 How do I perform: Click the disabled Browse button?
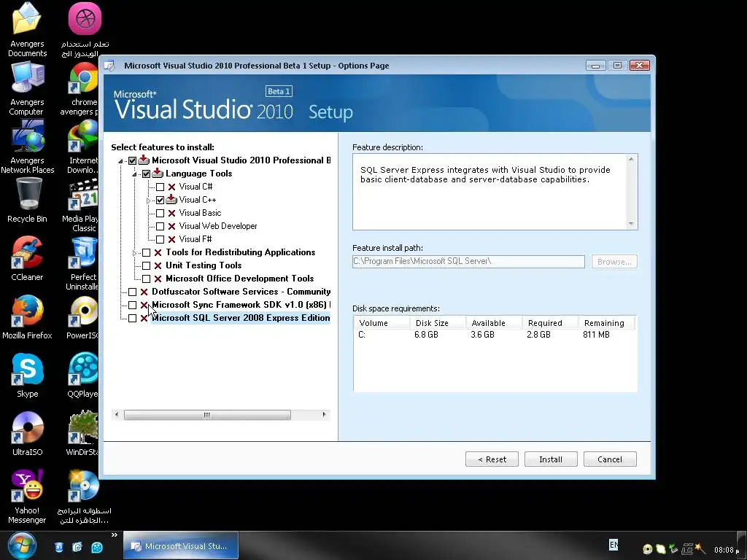click(614, 262)
